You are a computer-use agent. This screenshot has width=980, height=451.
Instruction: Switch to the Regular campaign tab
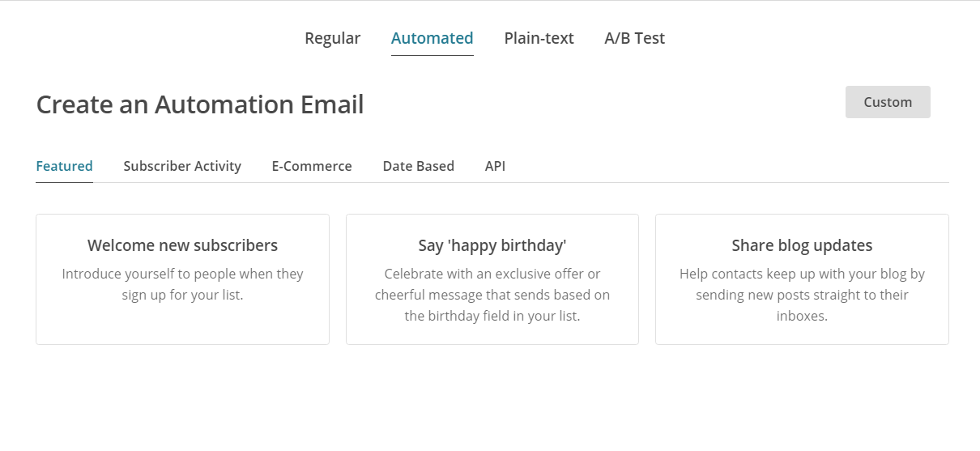coord(332,38)
